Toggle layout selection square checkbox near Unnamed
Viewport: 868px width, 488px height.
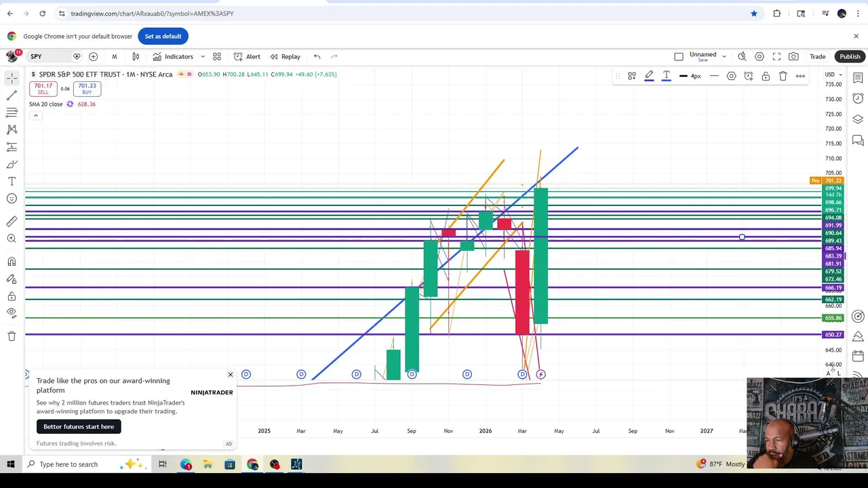tap(679, 56)
